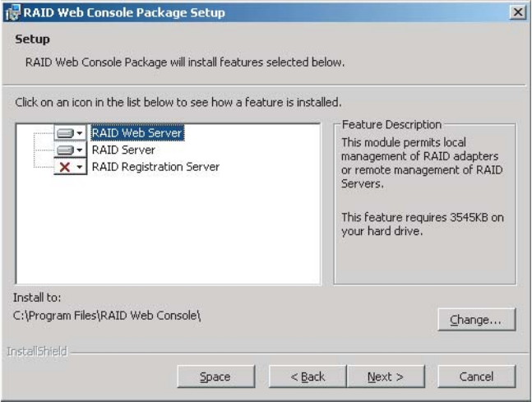Click the install path C:\Program Files\RAID Web Console\
The image size is (532, 402).
[x=108, y=315]
